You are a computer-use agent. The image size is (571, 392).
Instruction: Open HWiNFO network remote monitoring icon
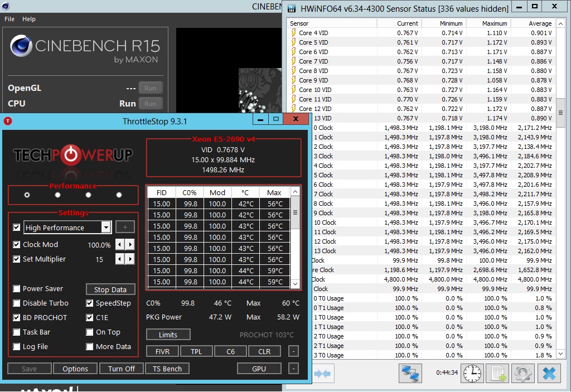click(410, 374)
